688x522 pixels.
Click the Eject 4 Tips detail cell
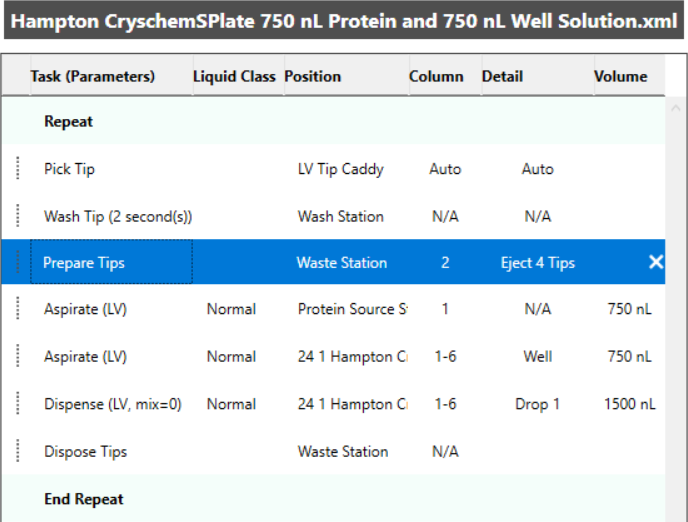[x=537, y=263]
